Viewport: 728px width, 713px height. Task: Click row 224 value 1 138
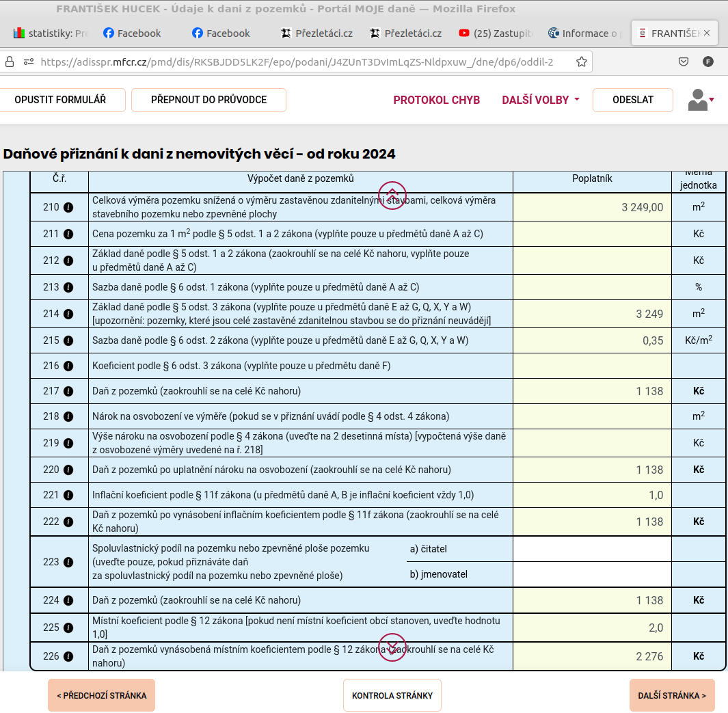592,601
